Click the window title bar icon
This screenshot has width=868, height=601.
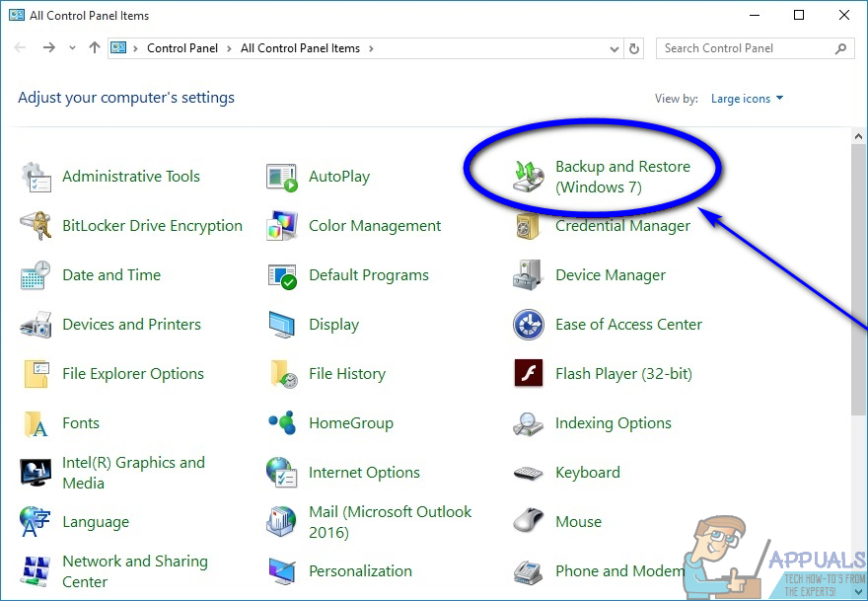coord(17,15)
